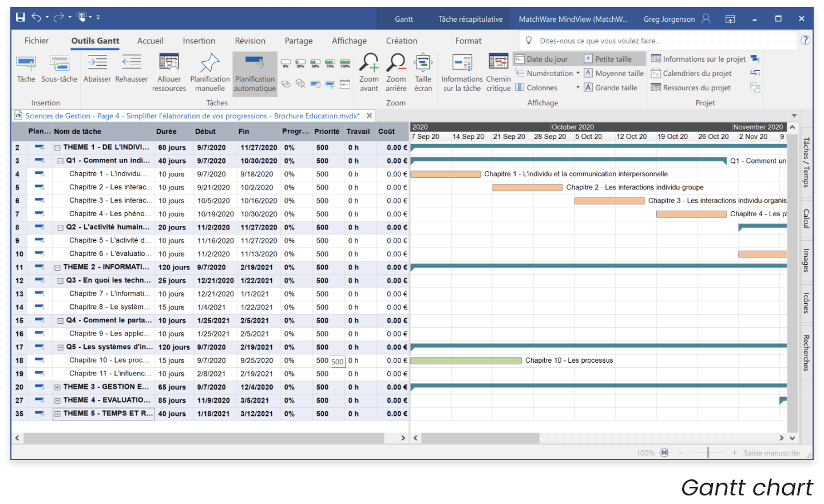Select Grande taille bar size
This screenshot has width=824, height=504.
pyautogui.click(x=610, y=88)
